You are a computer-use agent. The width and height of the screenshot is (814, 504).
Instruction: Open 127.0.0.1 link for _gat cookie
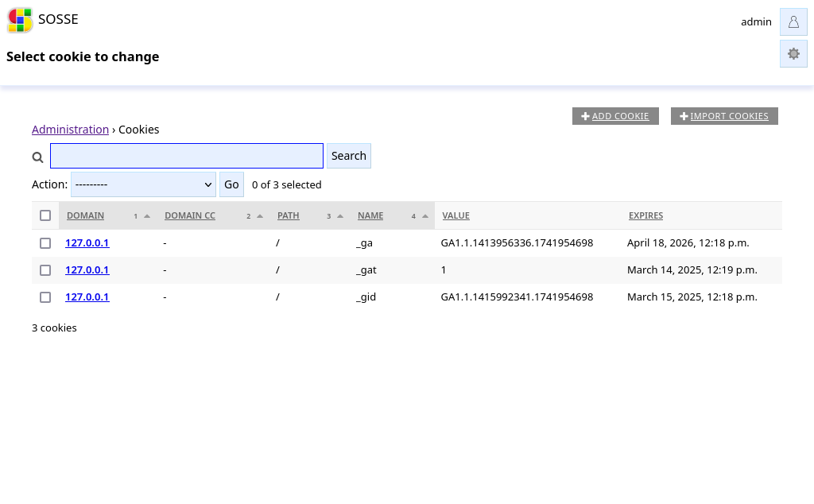pyautogui.click(x=87, y=270)
